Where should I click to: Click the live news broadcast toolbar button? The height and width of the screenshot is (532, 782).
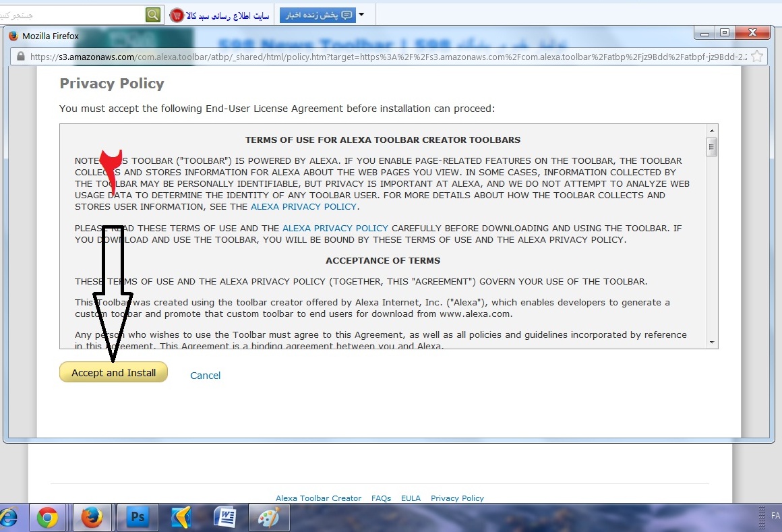(x=318, y=15)
